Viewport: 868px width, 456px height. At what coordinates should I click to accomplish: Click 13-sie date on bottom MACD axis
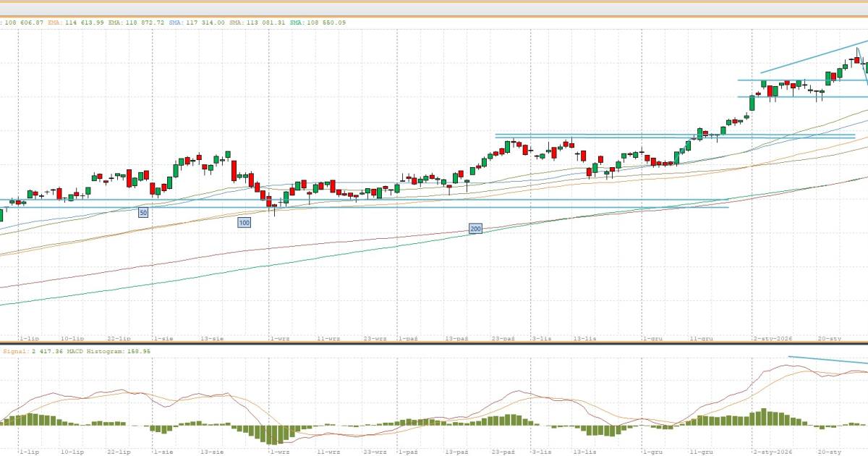[211, 451]
